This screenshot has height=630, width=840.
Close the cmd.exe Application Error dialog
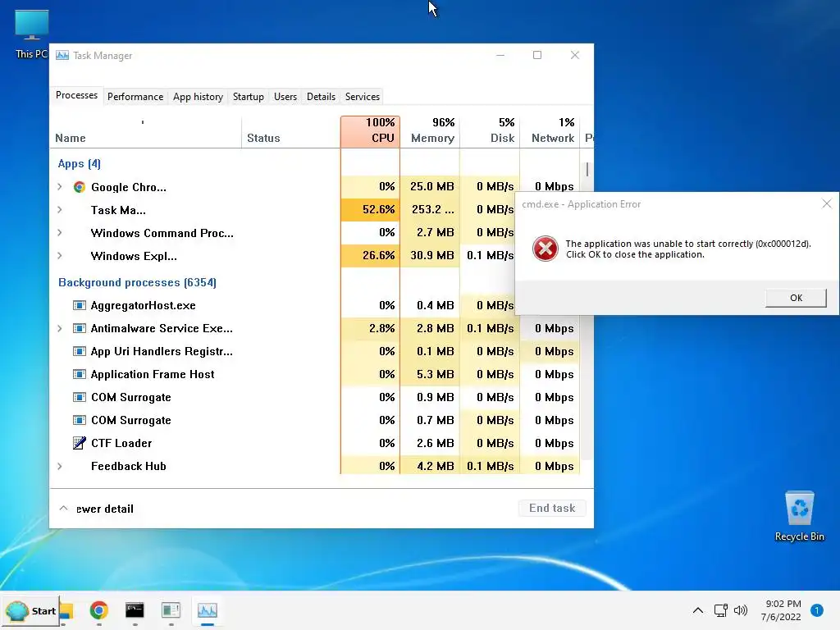(827, 203)
